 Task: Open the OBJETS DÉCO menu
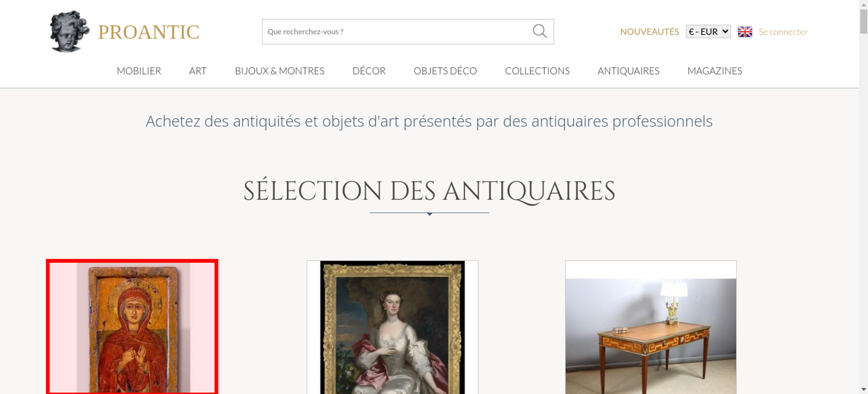point(445,71)
